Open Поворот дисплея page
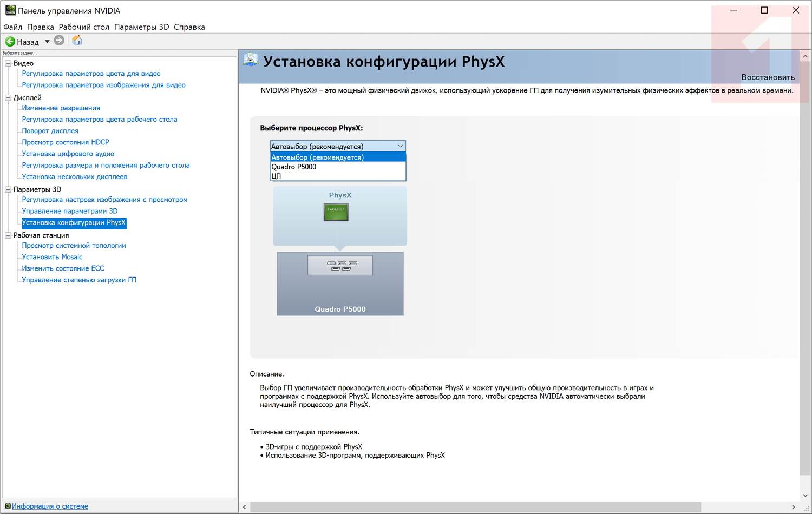 coord(50,131)
